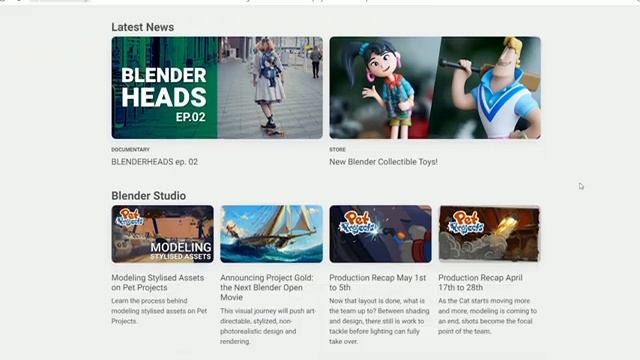Open the Production Recap April thumbnail
The width and height of the screenshot is (640, 360).
[x=489, y=234]
